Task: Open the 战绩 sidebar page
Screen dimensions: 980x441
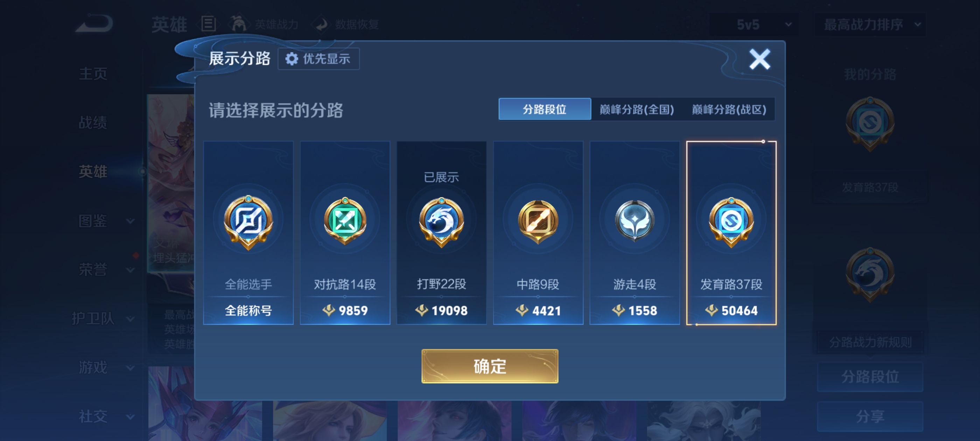Action: tap(93, 122)
